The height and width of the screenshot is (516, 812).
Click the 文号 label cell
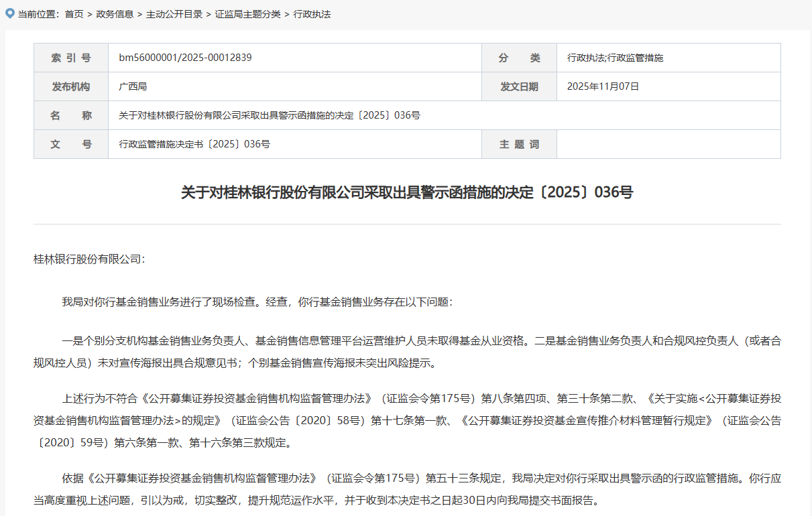tap(71, 144)
